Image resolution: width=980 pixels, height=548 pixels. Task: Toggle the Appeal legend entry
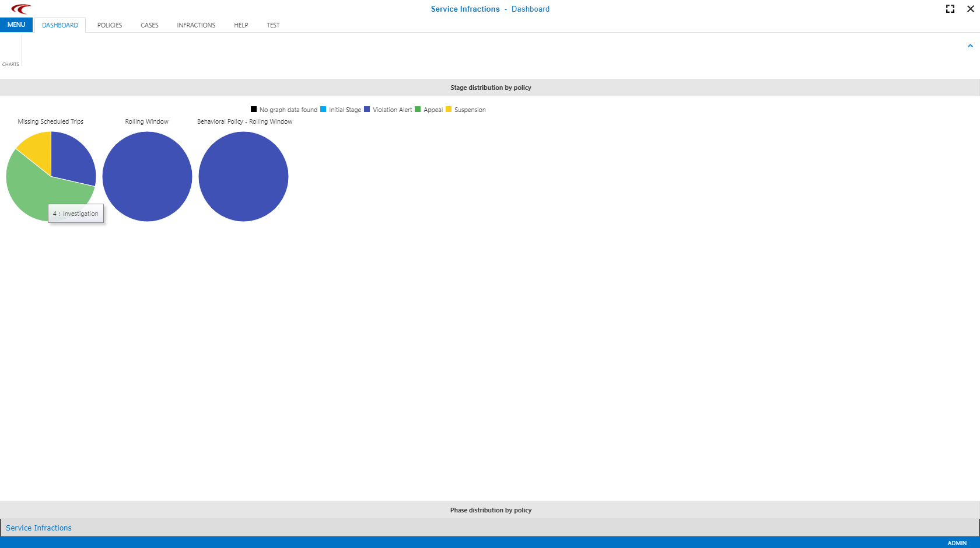[431, 109]
